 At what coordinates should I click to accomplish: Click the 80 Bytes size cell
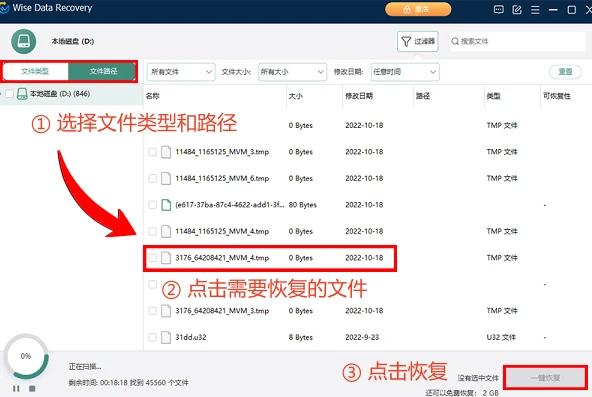[x=302, y=205]
